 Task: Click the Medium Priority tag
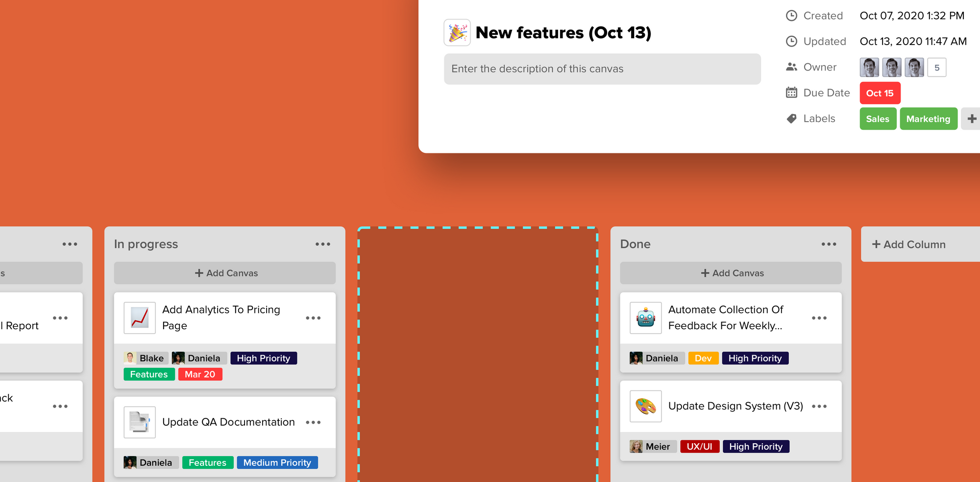tap(277, 462)
